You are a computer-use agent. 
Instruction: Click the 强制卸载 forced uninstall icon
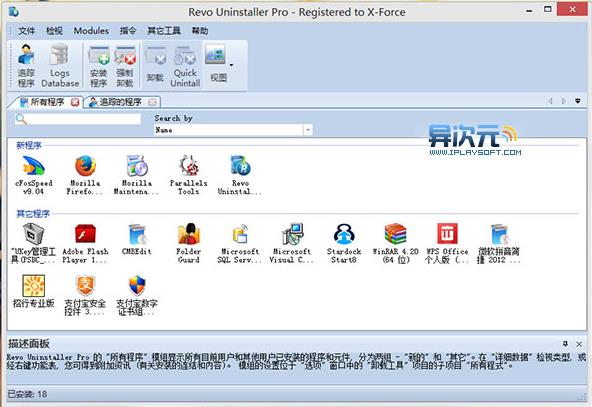point(125,66)
